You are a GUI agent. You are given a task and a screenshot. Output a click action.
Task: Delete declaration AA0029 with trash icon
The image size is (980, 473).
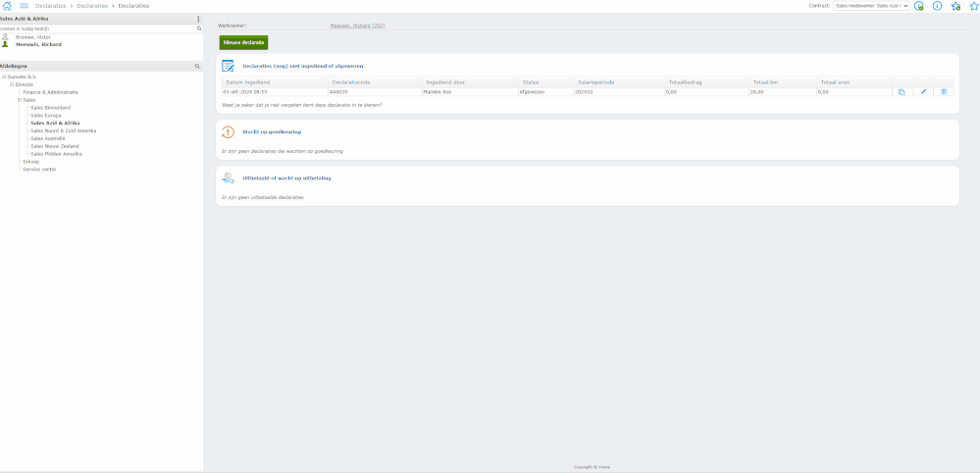coord(944,92)
